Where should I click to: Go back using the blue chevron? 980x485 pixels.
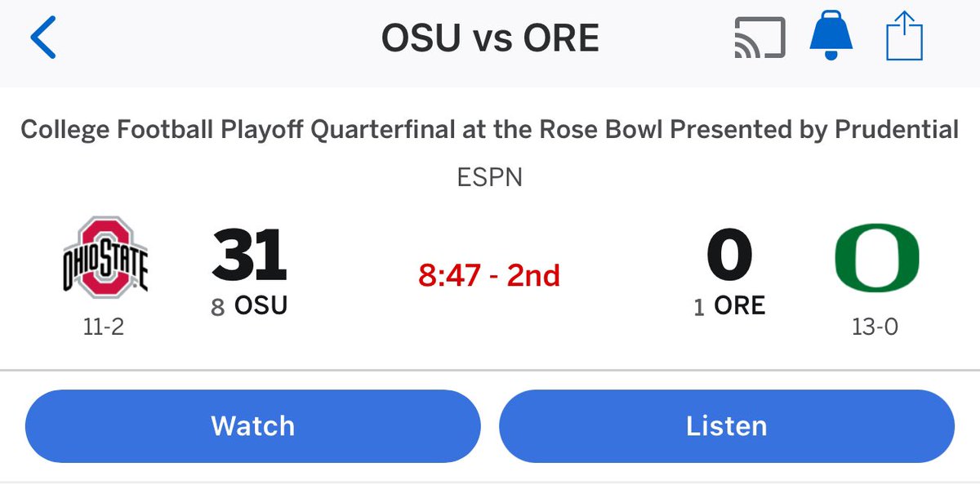[x=42, y=38]
